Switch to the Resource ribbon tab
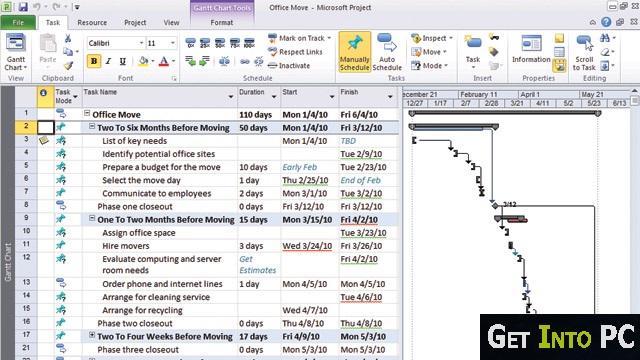The image size is (640, 360). 92,22
